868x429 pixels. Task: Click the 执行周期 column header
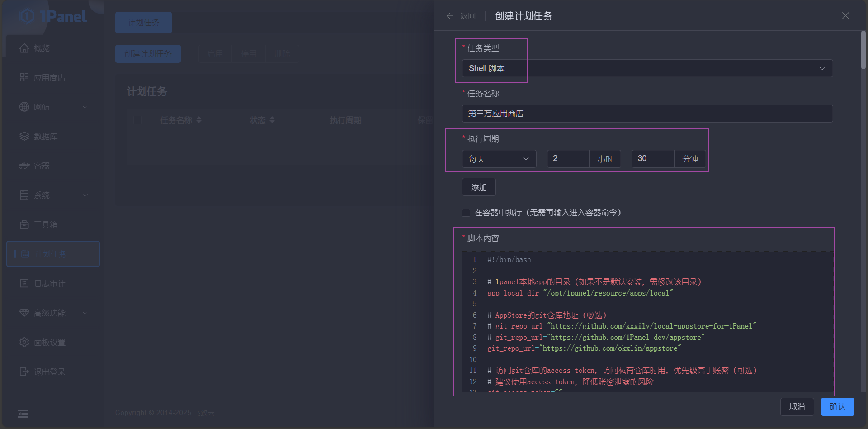345,120
